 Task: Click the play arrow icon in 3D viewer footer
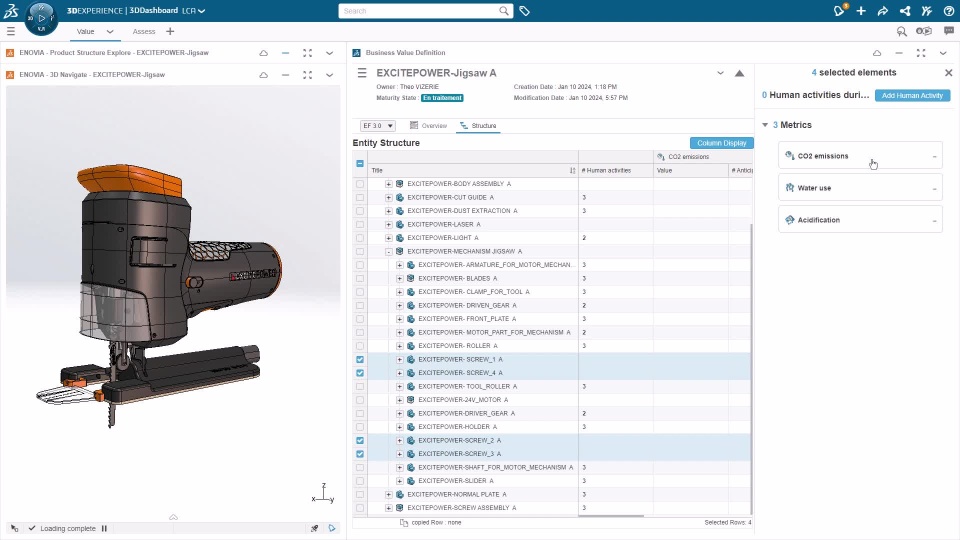[332, 528]
